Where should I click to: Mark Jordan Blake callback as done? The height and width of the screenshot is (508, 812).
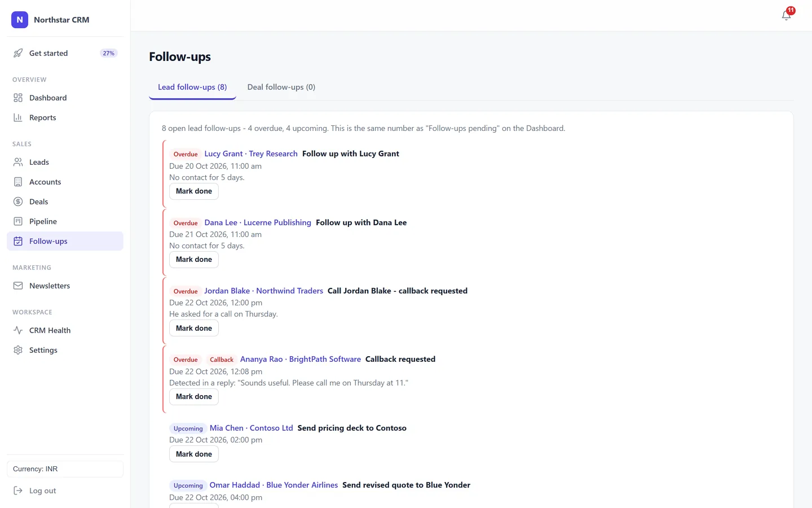(x=194, y=329)
